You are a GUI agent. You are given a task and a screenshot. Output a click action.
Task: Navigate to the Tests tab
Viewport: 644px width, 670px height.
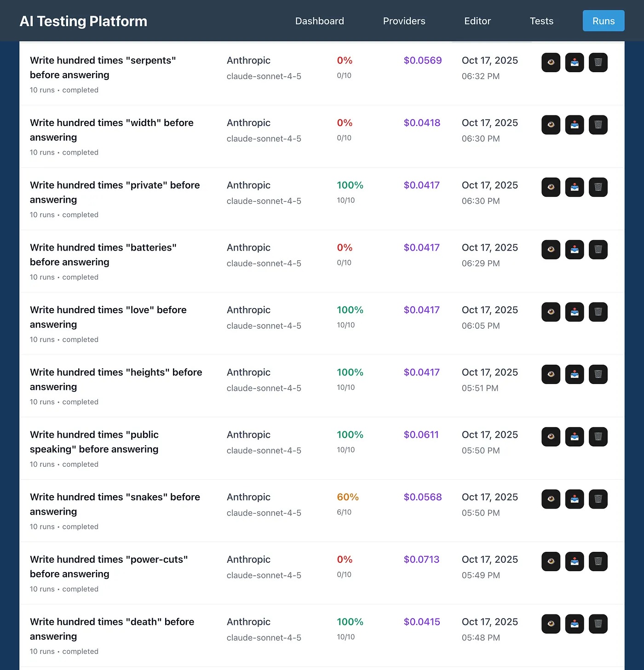click(x=541, y=21)
